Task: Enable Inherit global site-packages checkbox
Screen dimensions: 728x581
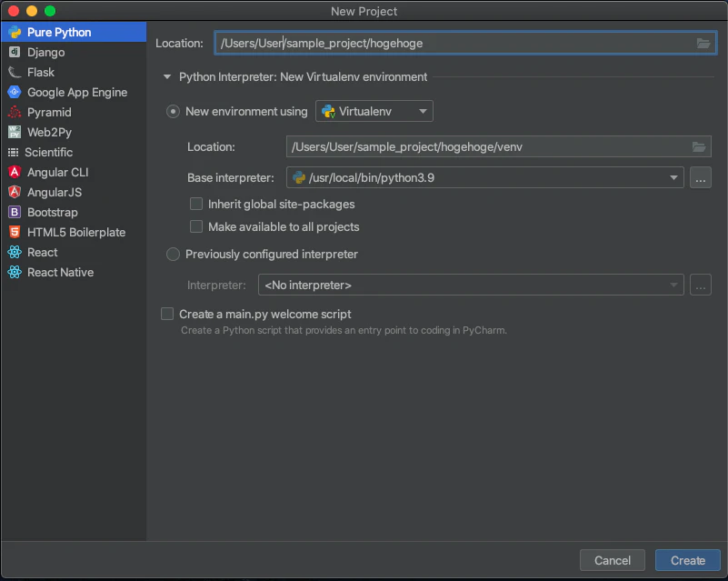Action: (196, 204)
